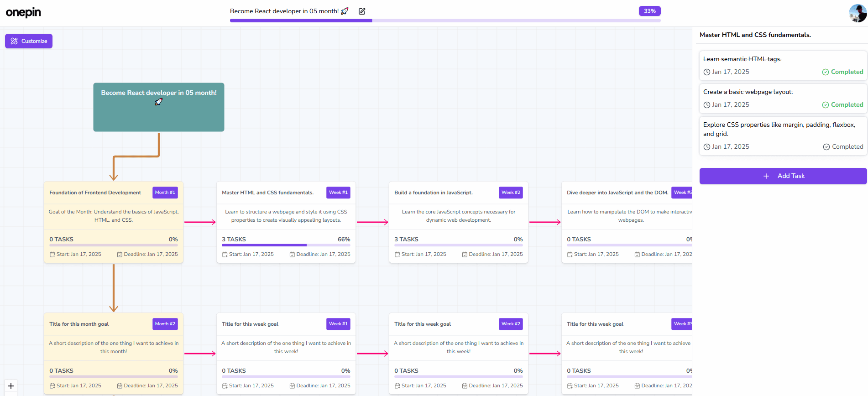Click 3 TASKS label on Master HTML card
Viewport: 868px width, 396px height.
pos(234,240)
